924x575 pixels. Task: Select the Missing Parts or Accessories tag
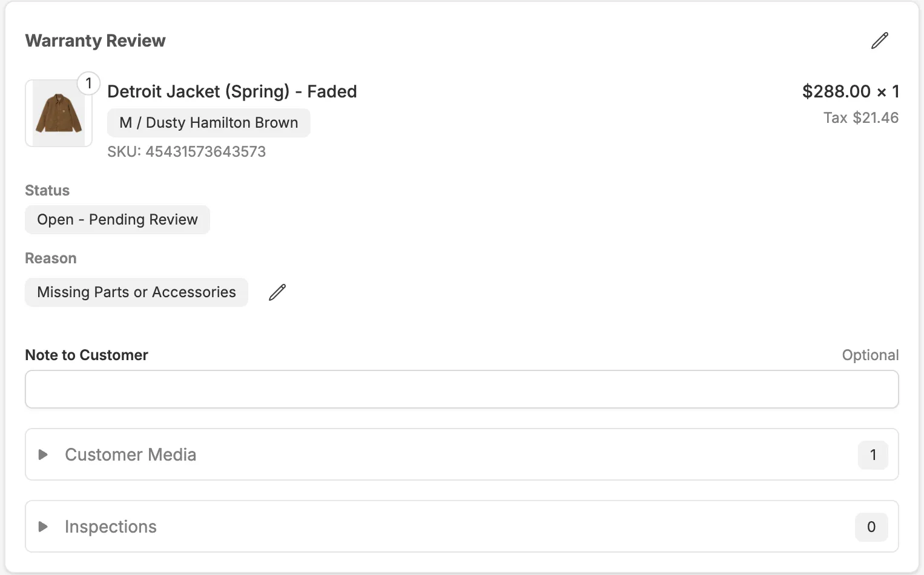point(136,292)
